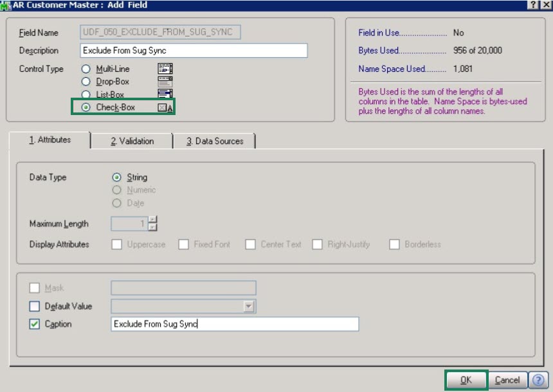The image size is (553, 392).
Task: Click the Check-Box control type icon
Action: tap(165, 107)
